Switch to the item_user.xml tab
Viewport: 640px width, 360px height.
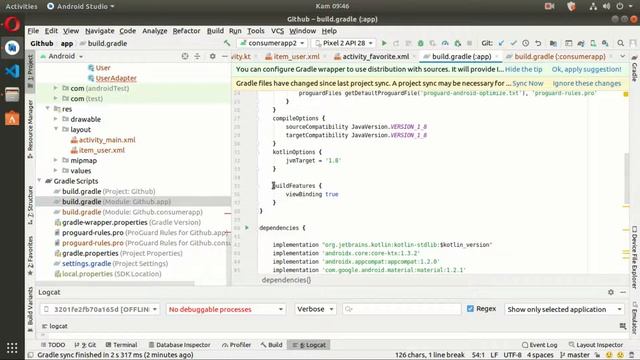click(x=295, y=56)
